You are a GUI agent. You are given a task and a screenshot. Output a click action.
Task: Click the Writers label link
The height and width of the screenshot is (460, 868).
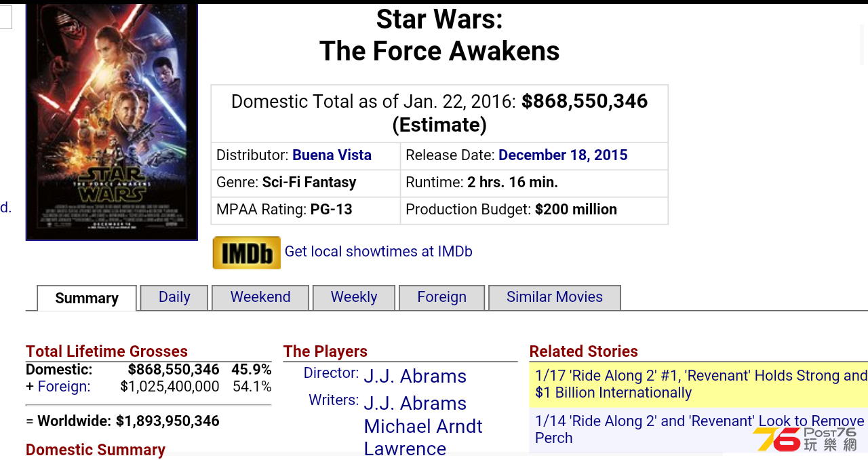pos(334,400)
